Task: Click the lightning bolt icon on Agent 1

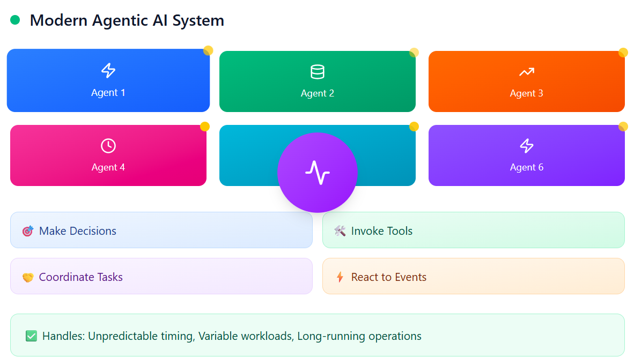Action: [108, 70]
